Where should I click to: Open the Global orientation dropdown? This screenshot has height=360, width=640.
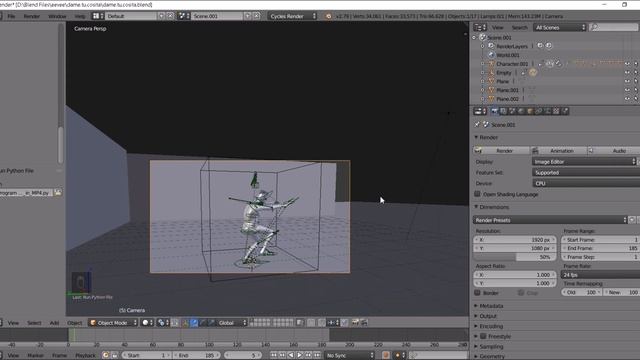(232, 323)
